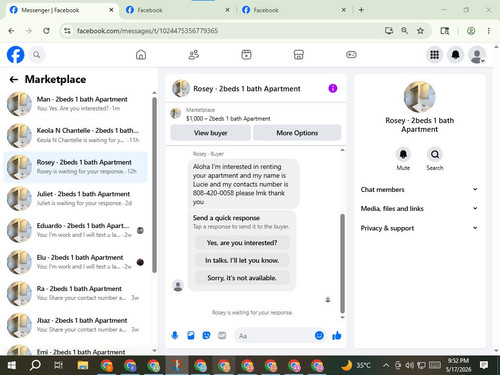Click the conversation list scrollbar
The height and width of the screenshot is (375, 500).
tap(154, 185)
